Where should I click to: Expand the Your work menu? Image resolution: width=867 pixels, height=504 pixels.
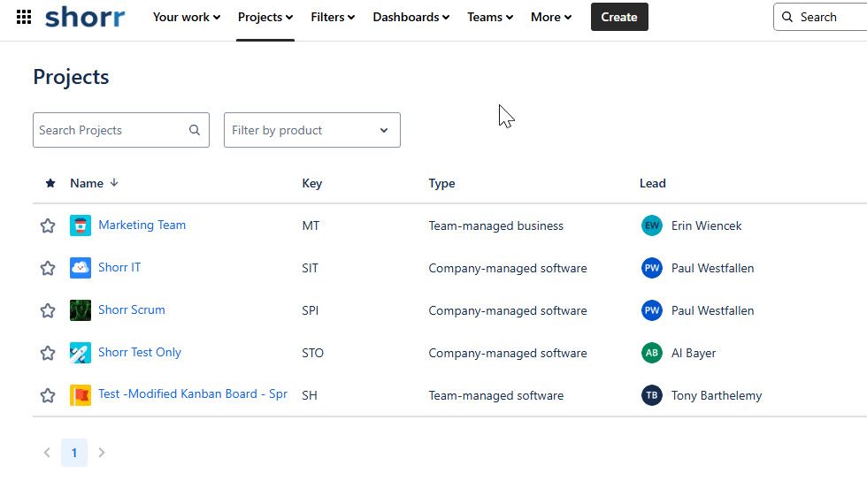(x=187, y=17)
